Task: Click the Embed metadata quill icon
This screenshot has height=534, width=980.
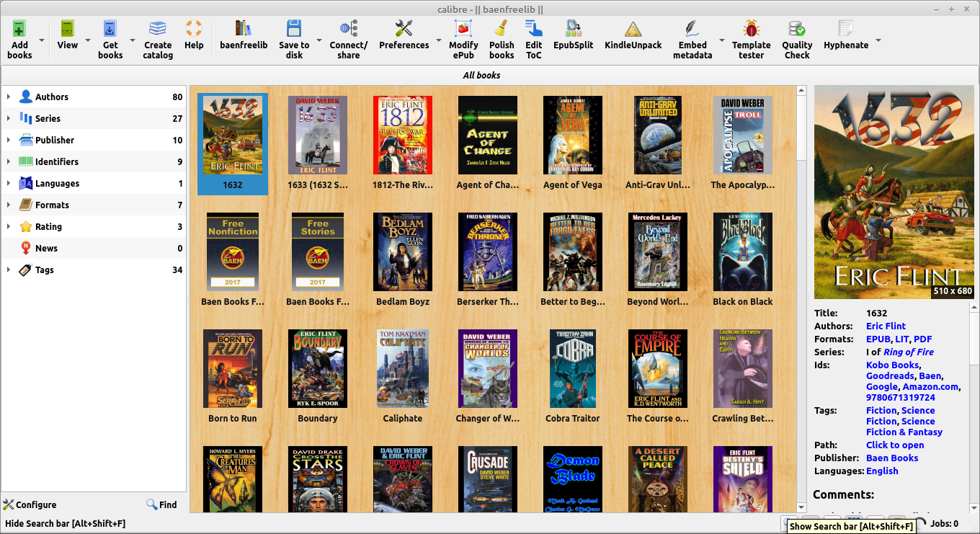Action: pos(692,29)
